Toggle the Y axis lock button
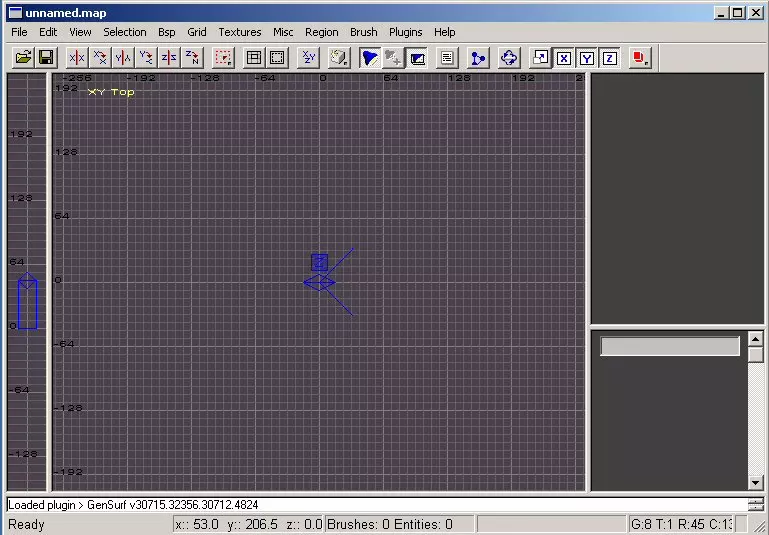Image resolution: width=769 pixels, height=535 pixels. point(587,58)
